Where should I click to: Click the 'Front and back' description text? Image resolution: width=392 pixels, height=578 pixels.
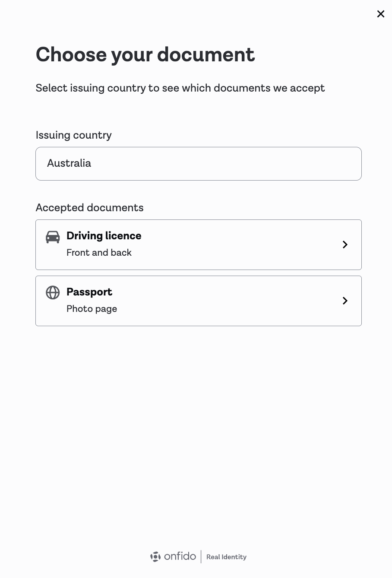(99, 253)
